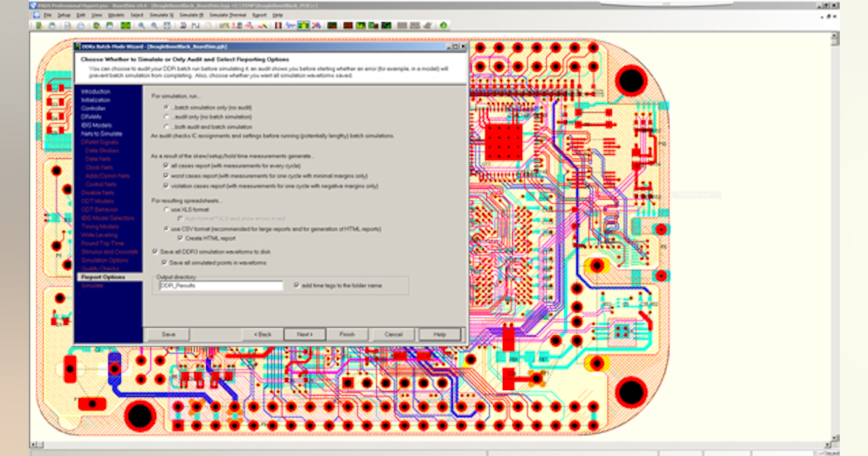Click the fit-to-window zoom icon
This screenshot has width=868, height=456.
tap(166, 25)
